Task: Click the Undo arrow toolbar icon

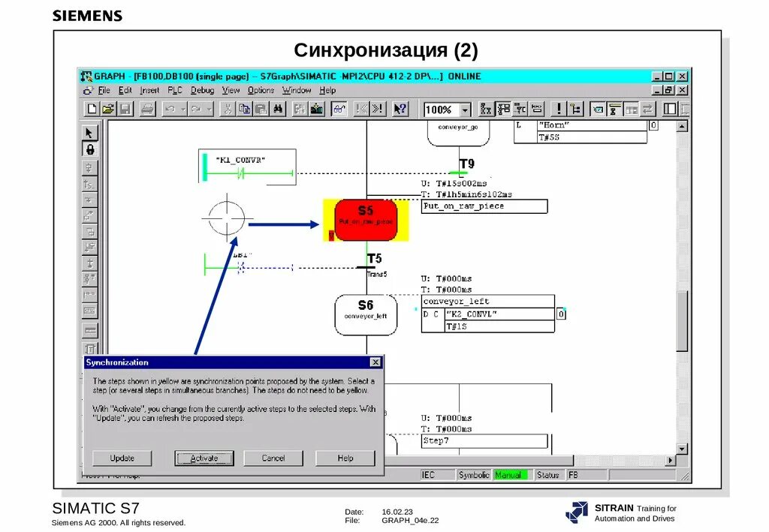Action: (170, 109)
